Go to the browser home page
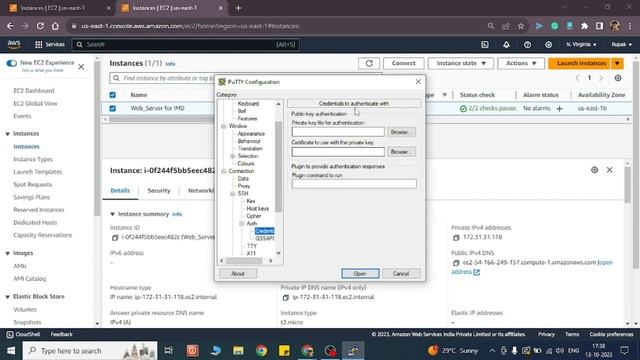The width and height of the screenshot is (640, 360). click(55, 26)
